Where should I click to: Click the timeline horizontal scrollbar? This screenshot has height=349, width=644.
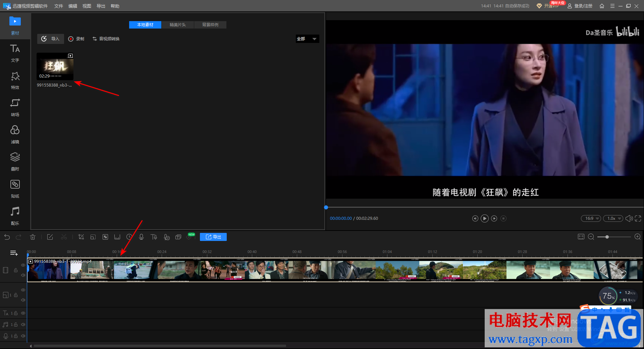(160, 346)
